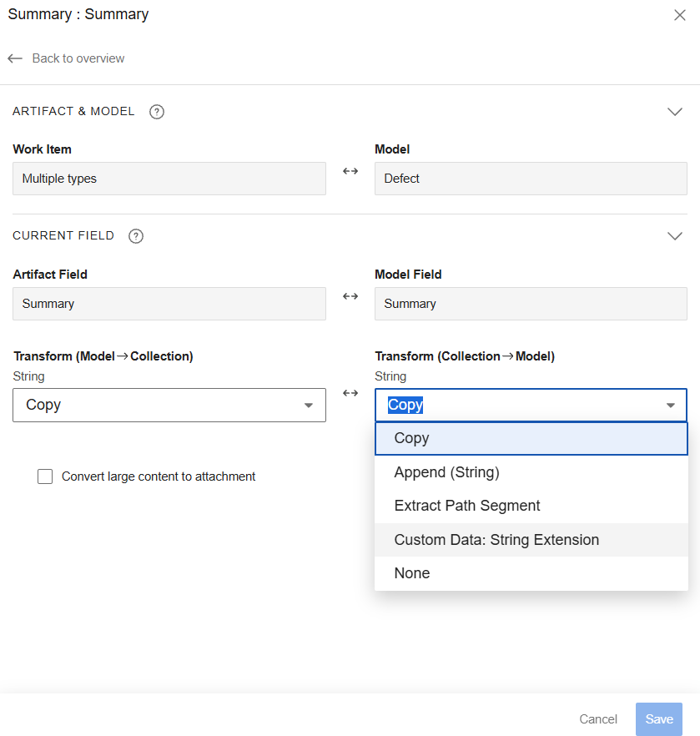Click the help icon next to Current Field
Image resolution: width=700 pixels, height=736 pixels.
point(136,236)
